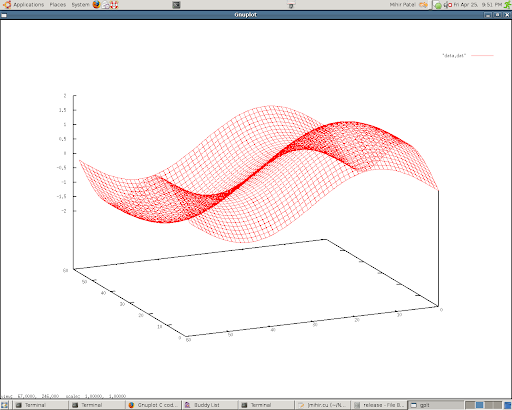The width and height of the screenshot is (512, 410).
Task: Switch to the jmihir.cu editor window
Action: pos(323,405)
